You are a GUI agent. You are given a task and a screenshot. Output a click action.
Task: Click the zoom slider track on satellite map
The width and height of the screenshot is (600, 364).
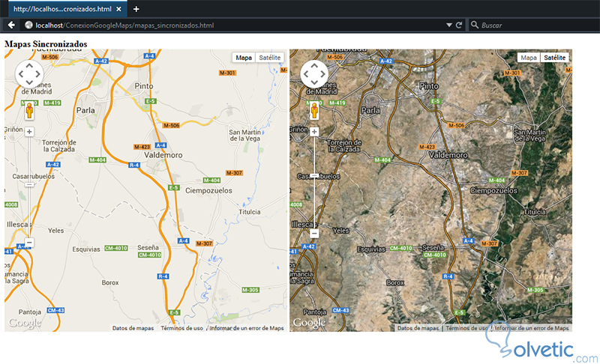coord(314,183)
